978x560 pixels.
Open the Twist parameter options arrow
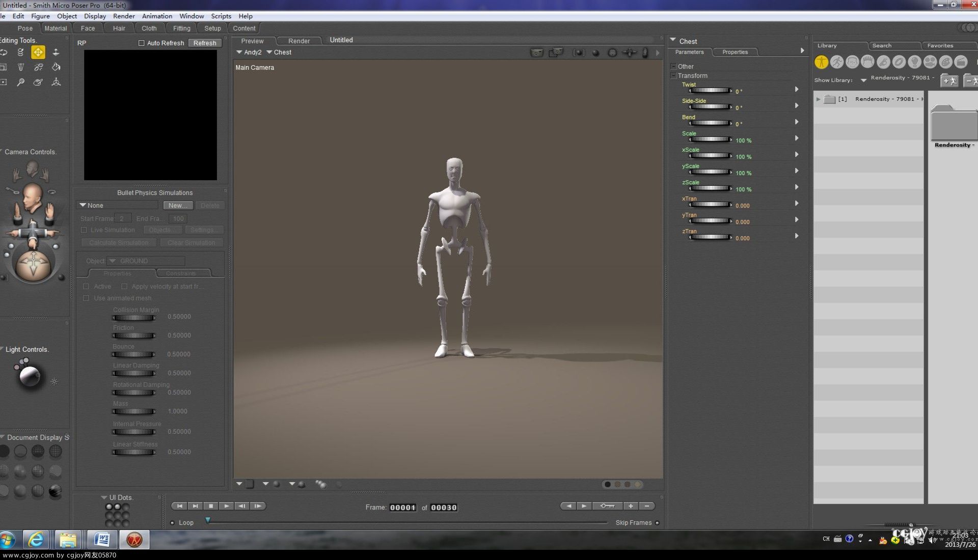pos(797,89)
